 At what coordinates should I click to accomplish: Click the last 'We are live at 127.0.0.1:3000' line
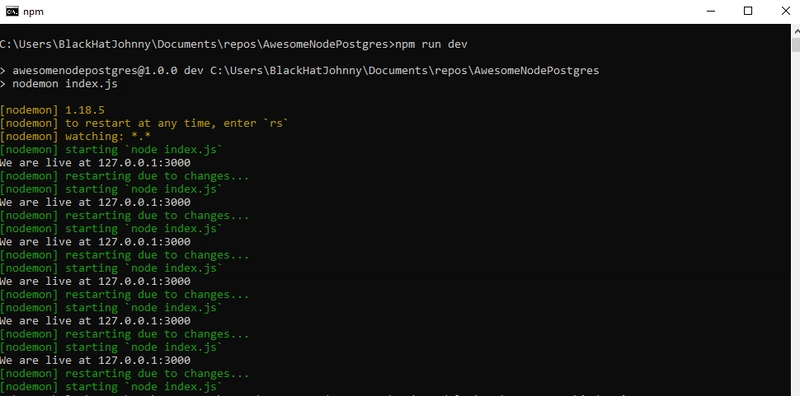95,360
